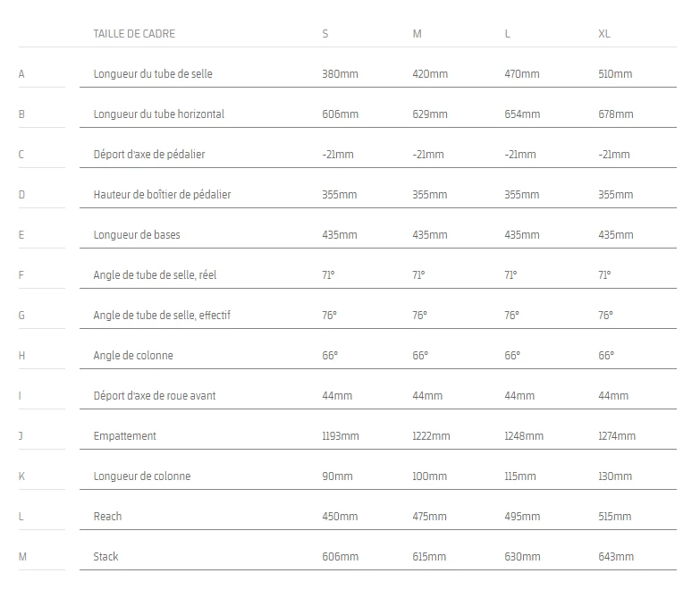The height and width of the screenshot is (590, 700).
Task: Click the Angle de colonne row label
Action: click(133, 356)
